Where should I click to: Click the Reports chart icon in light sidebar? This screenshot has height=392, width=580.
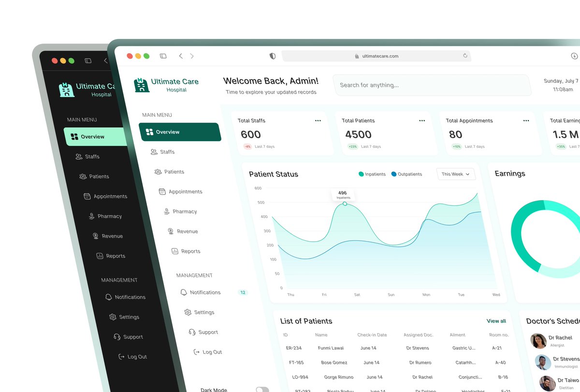point(175,251)
